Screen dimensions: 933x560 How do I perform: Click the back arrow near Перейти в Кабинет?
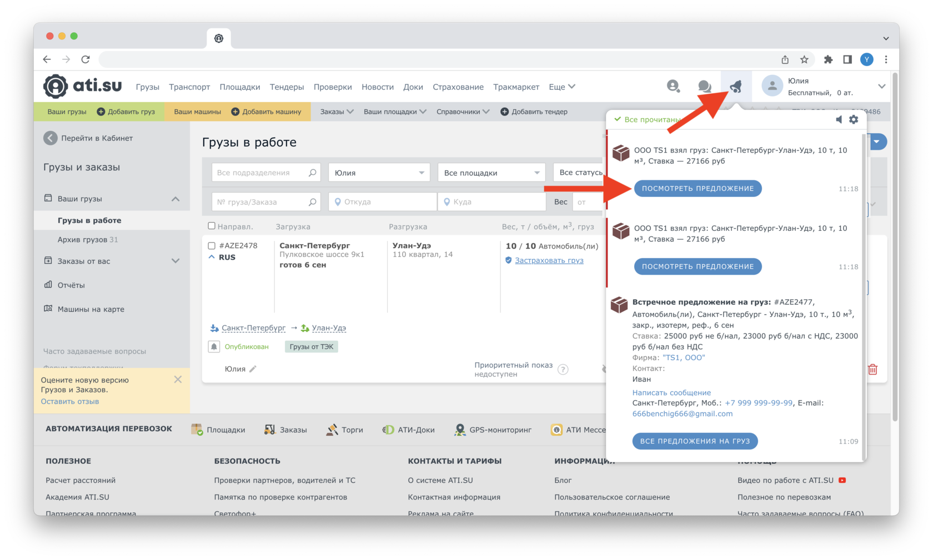[51, 138]
